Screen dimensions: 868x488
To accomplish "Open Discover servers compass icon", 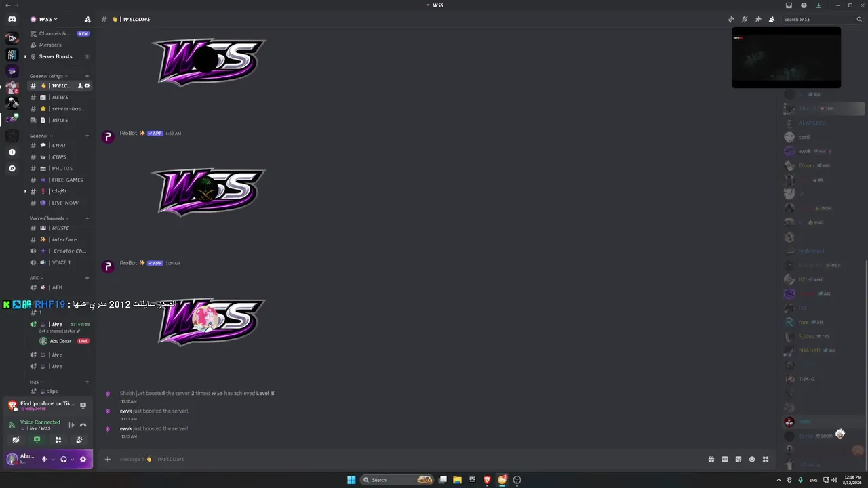I will click(12, 168).
